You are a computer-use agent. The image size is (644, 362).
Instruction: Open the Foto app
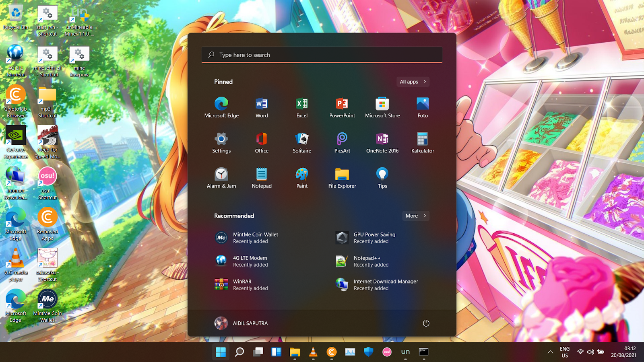423,107
